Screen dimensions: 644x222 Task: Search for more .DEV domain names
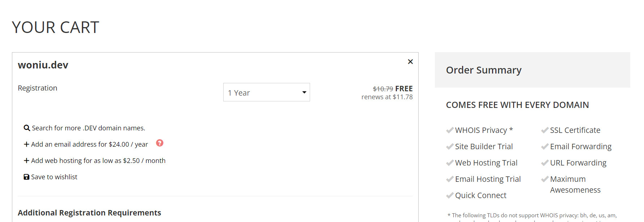[x=88, y=128]
